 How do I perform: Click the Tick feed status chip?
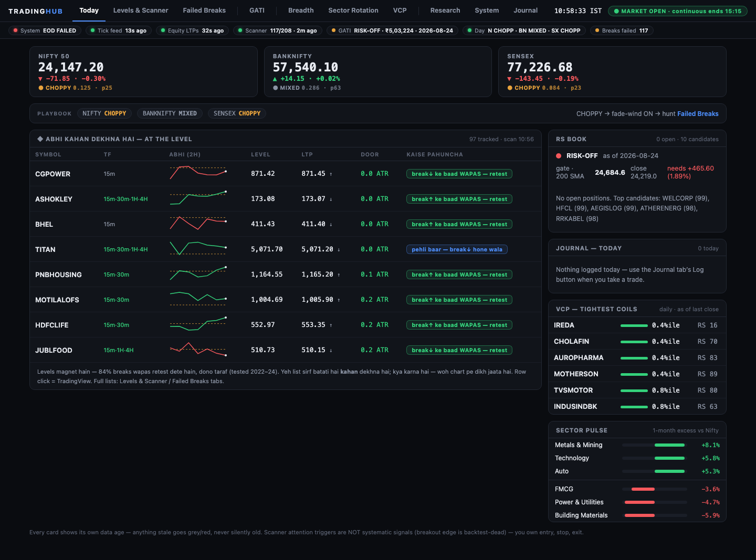[118, 30]
